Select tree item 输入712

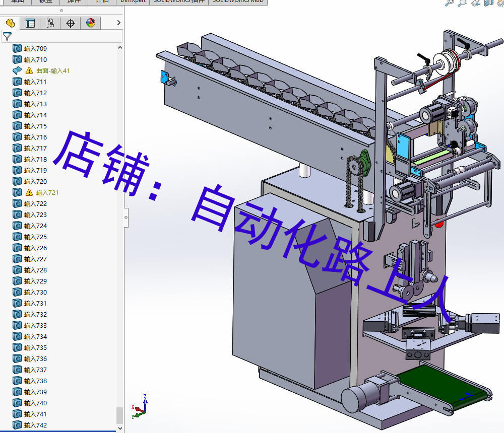pos(35,93)
